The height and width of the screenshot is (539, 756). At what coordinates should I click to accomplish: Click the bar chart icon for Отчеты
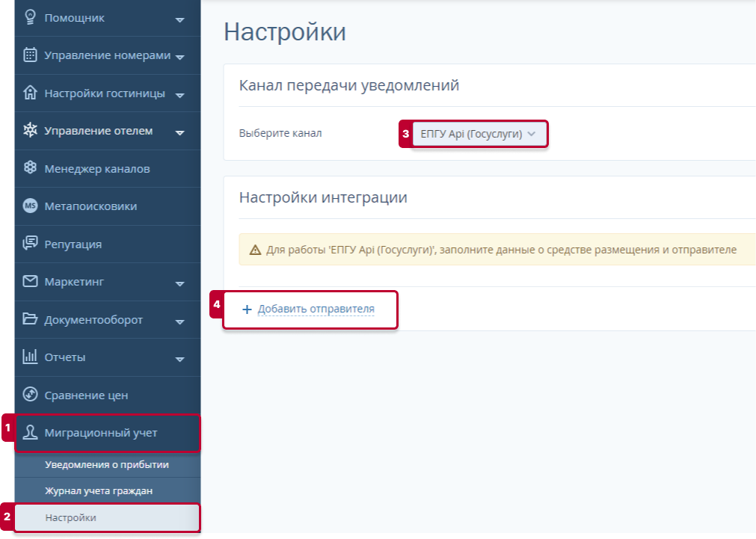(x=30, y=357)
